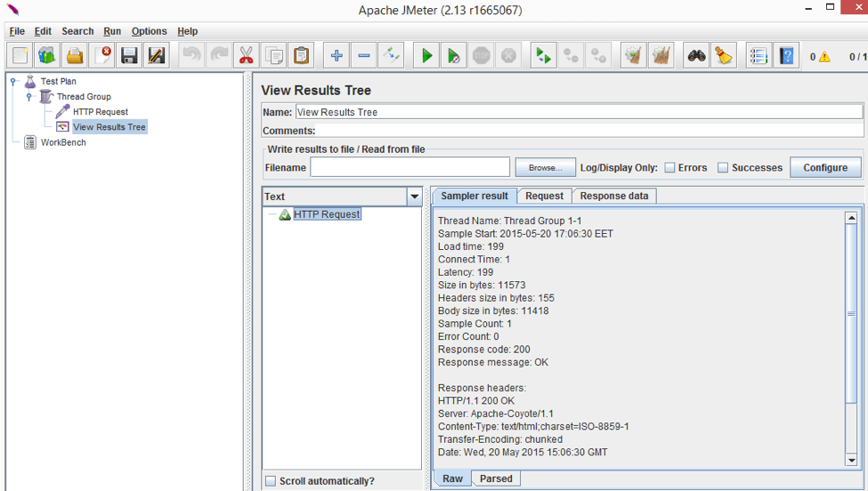Select the WorkBench tree node

point(63,142)
